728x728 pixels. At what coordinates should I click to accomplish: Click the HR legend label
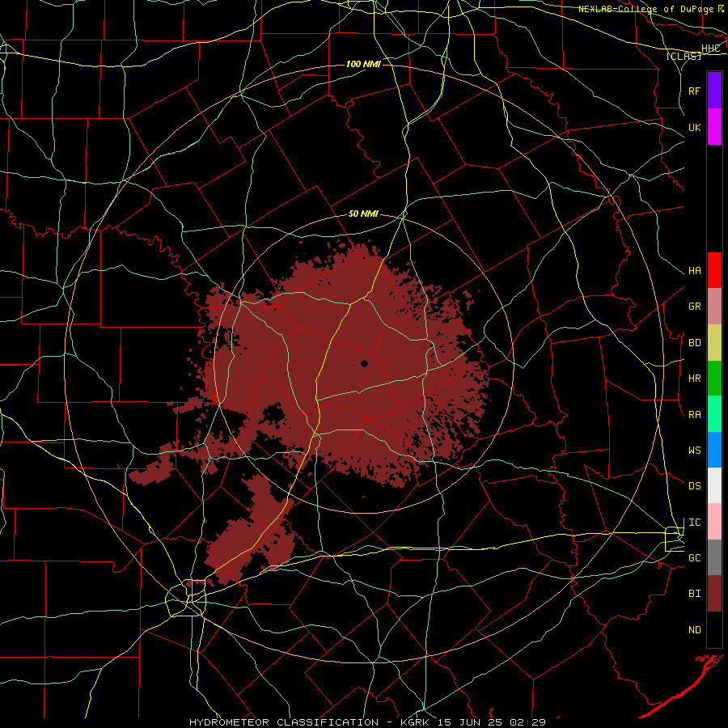click(x=694, y=379)
